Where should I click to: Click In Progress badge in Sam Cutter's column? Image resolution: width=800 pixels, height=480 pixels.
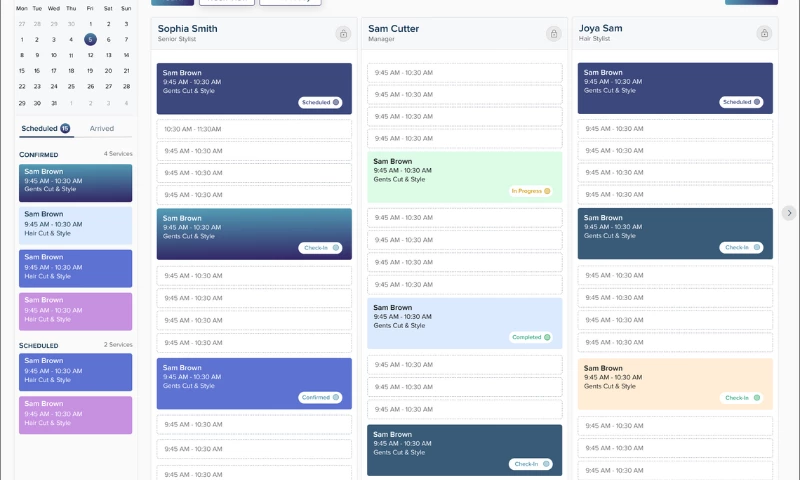point(531,191)
